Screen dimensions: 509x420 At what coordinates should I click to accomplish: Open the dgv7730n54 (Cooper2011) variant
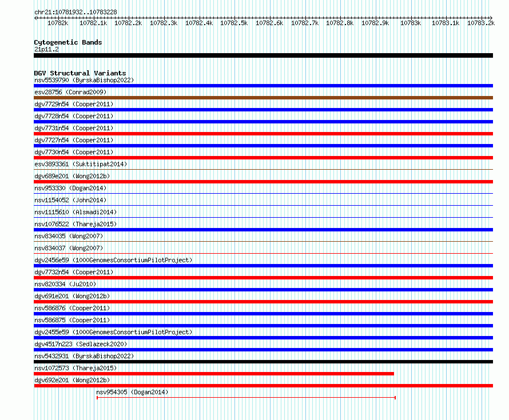pyautogui.click(x=74, y=152)
